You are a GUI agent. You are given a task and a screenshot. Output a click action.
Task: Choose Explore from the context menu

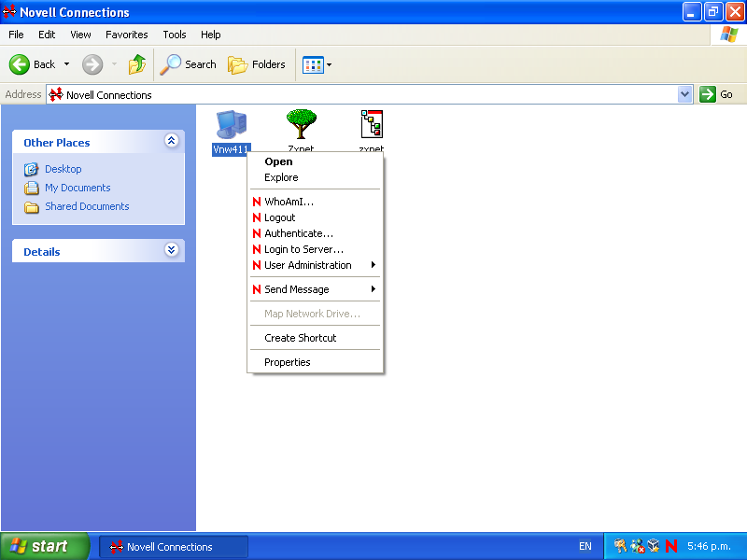point(315,177)
